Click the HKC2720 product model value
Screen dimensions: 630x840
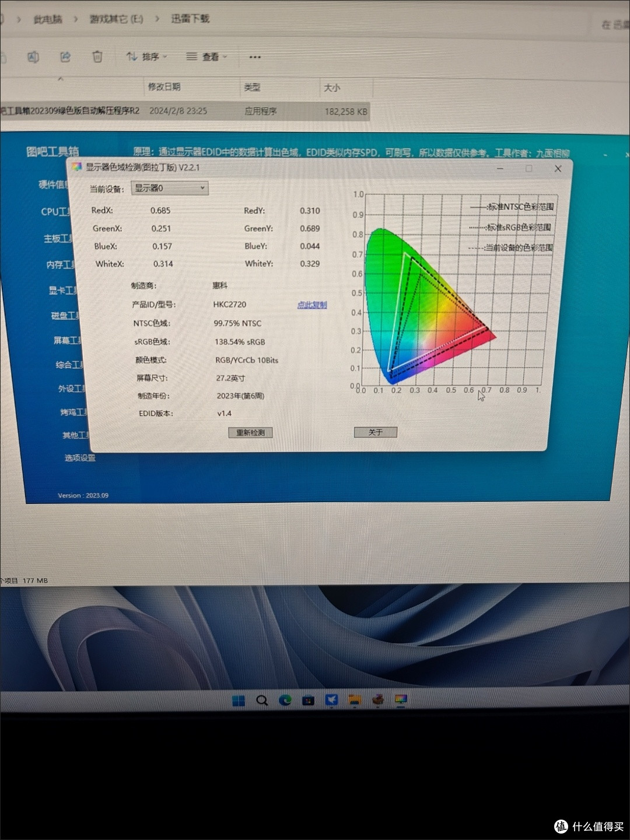pos(230,304)
